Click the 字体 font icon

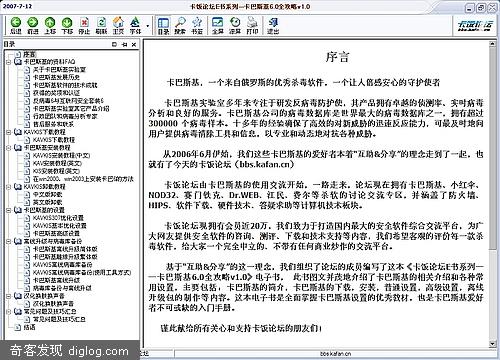[x=135, y=26]
